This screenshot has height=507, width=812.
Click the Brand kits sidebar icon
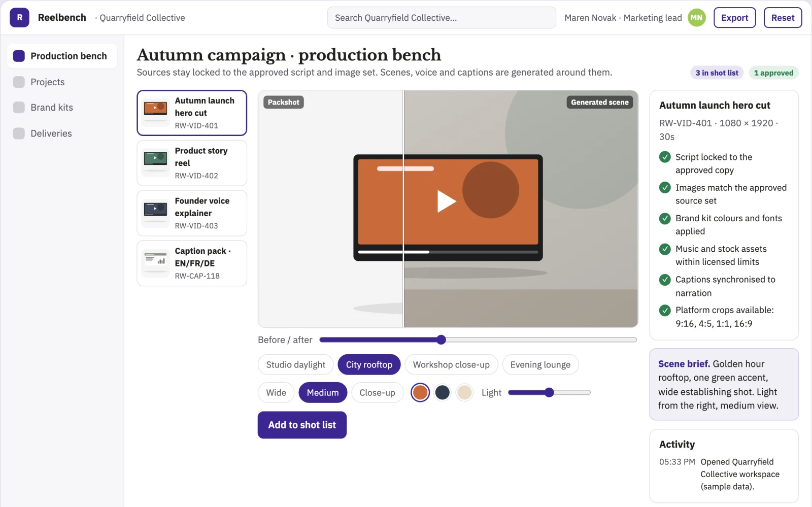click(x=19, y=108)
